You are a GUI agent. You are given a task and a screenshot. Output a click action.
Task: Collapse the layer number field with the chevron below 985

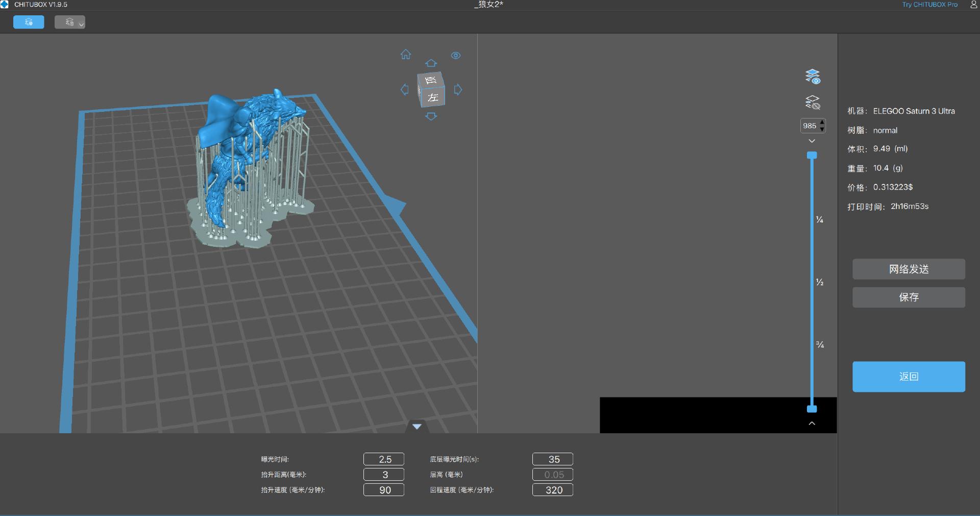[x=812, y=141]
